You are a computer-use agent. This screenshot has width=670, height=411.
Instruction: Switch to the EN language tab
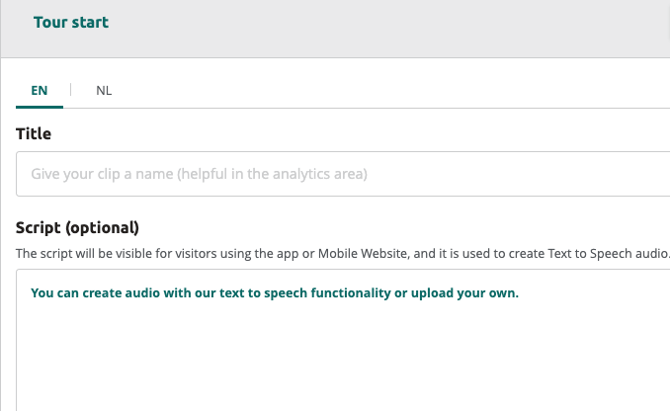coord(39,90)
